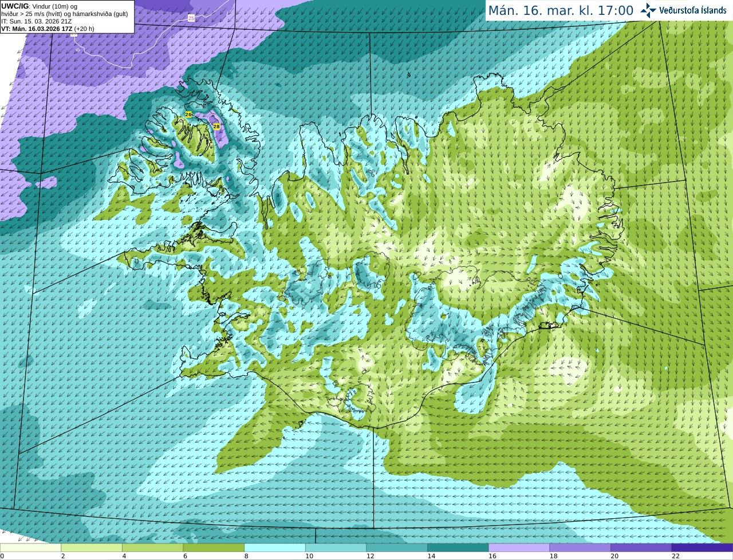This screenshot has height=560, width=733.
Task: Select the 16–18 m/s lavender legend swatch
Action: pyautogui.click(x=519, y=547)
